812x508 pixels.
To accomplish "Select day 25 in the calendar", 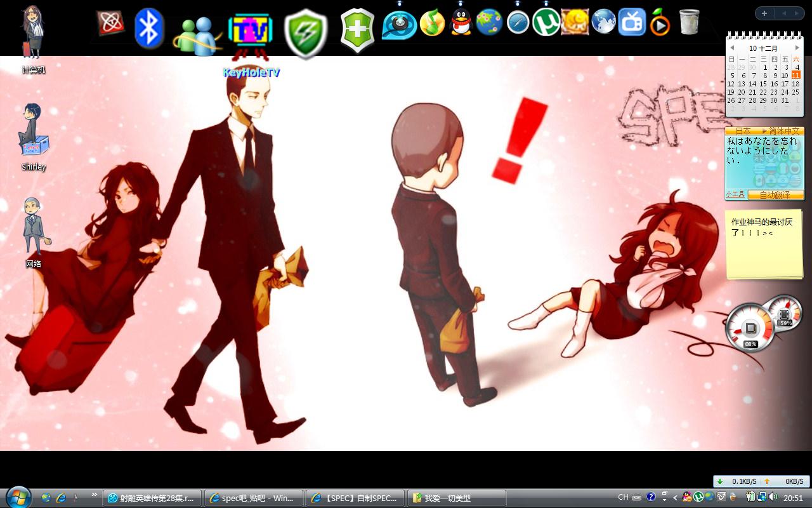I will [796, 92].
